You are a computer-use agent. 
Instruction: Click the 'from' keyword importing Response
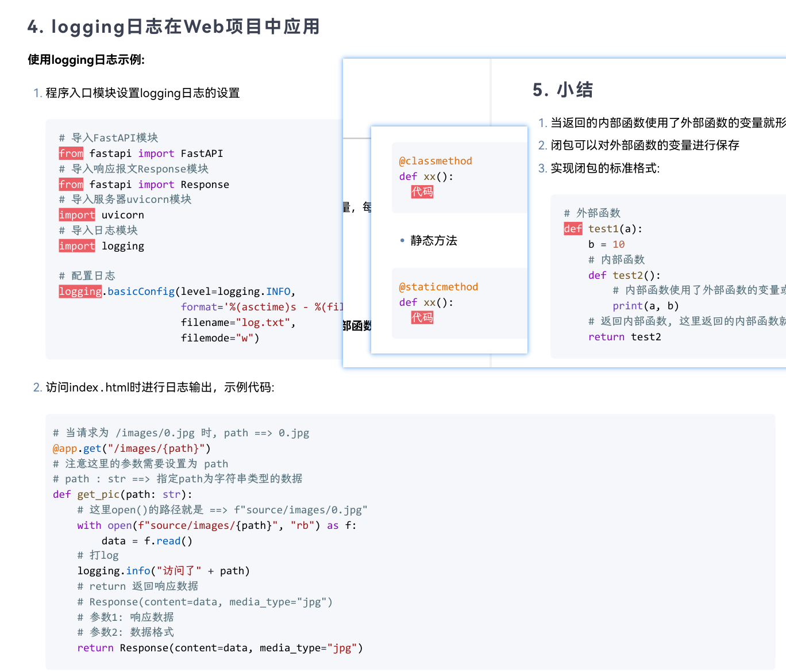point(70,184)
